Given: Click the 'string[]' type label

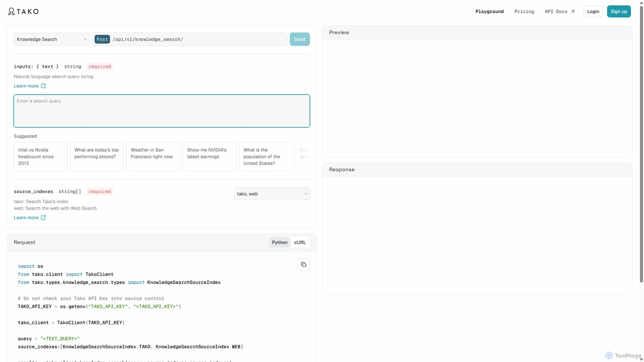Looking at the screenshot, I should pyautogui.click(x=70, y=192).
